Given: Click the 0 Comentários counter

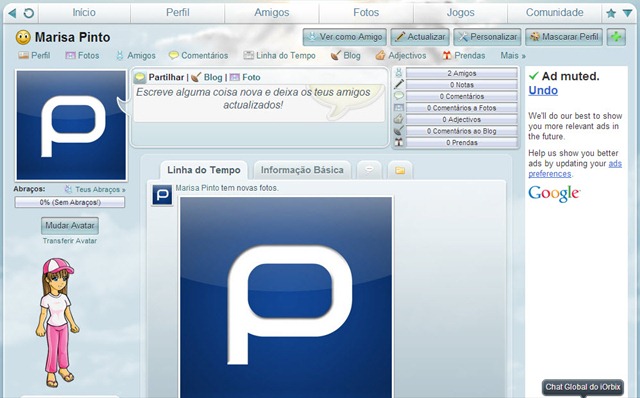Looking at the screenshot, I should coord(462,96).
